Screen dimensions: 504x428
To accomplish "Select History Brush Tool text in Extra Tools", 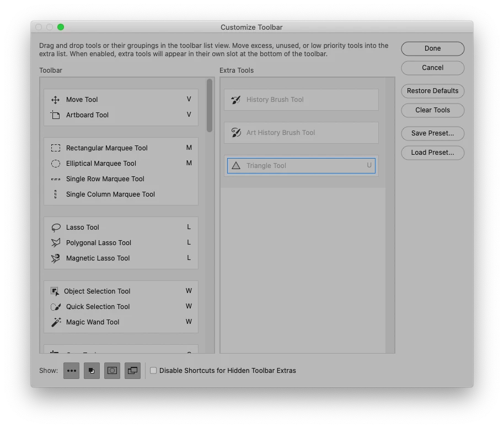I will [x=275, y=100].
